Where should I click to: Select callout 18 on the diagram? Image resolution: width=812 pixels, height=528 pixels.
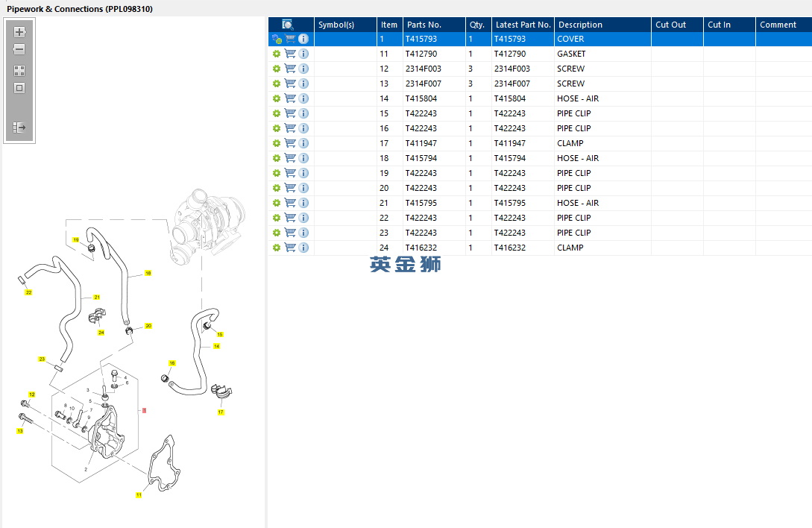[x=148, y=273]
